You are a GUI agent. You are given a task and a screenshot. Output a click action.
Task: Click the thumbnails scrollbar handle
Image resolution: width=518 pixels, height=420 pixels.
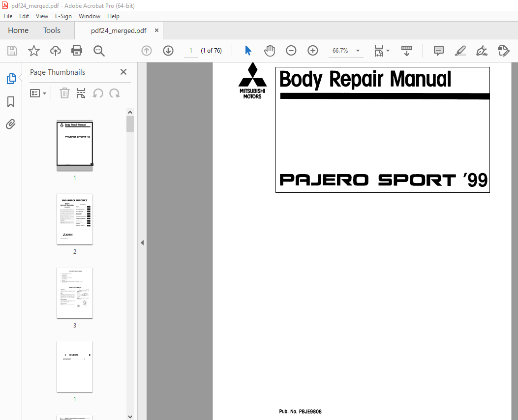coord(130,124)
